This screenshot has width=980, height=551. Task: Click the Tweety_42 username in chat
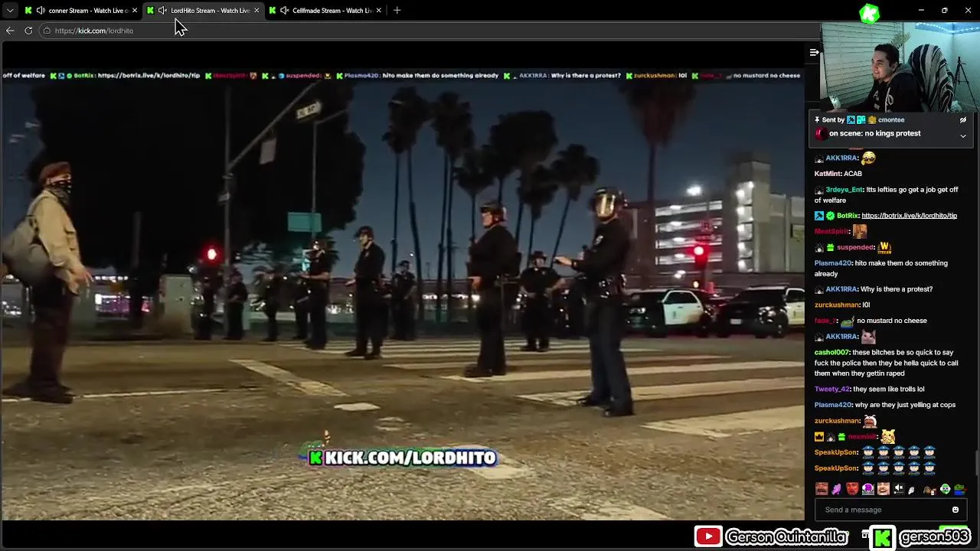[x=831, y=389]
